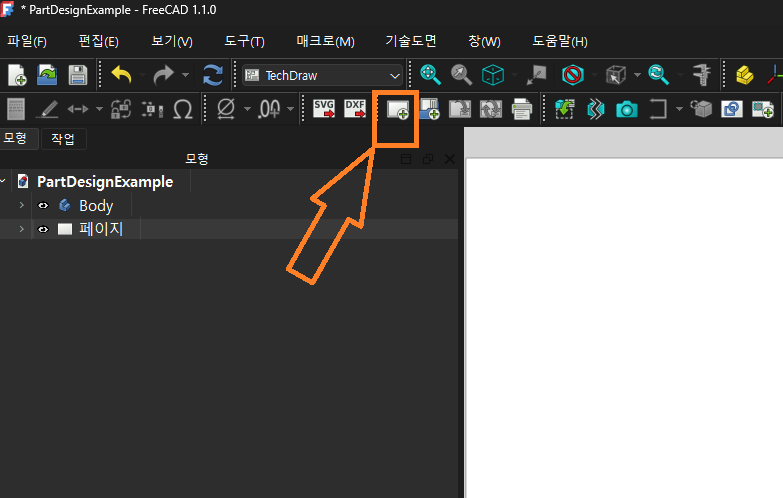The height and width of the screenshot is (498, 783).
Task: Click the red no-entry draw style icon
Action: 573,75
